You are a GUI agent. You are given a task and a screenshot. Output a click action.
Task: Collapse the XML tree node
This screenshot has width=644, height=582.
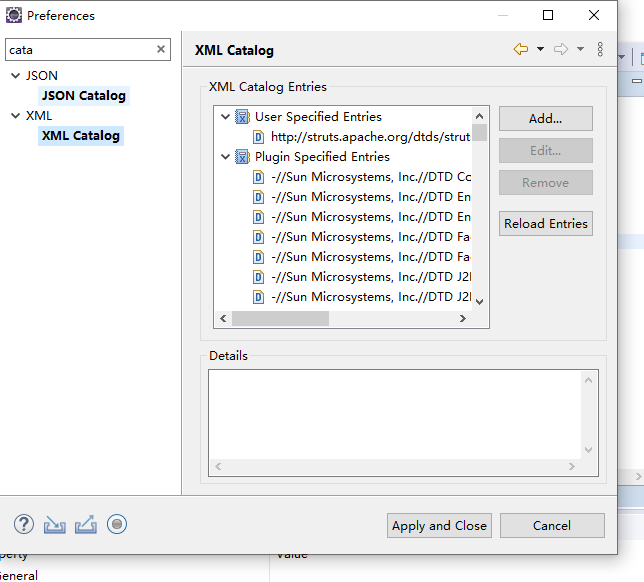tap(16, 116)
